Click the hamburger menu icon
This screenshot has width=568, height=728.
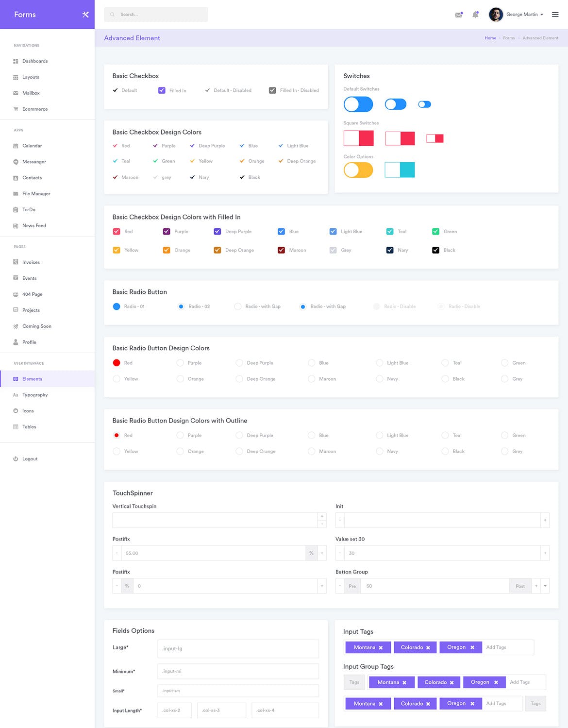click(x=555, y=14)
